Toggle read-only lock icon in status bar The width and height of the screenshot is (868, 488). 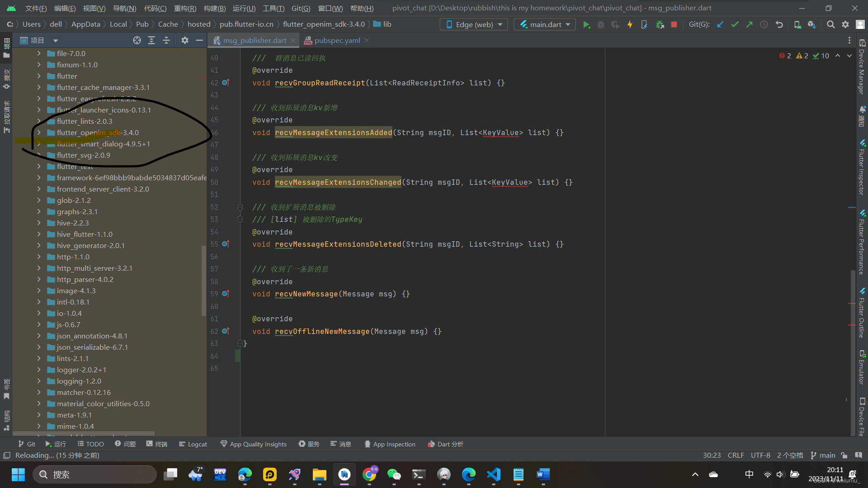844,455
